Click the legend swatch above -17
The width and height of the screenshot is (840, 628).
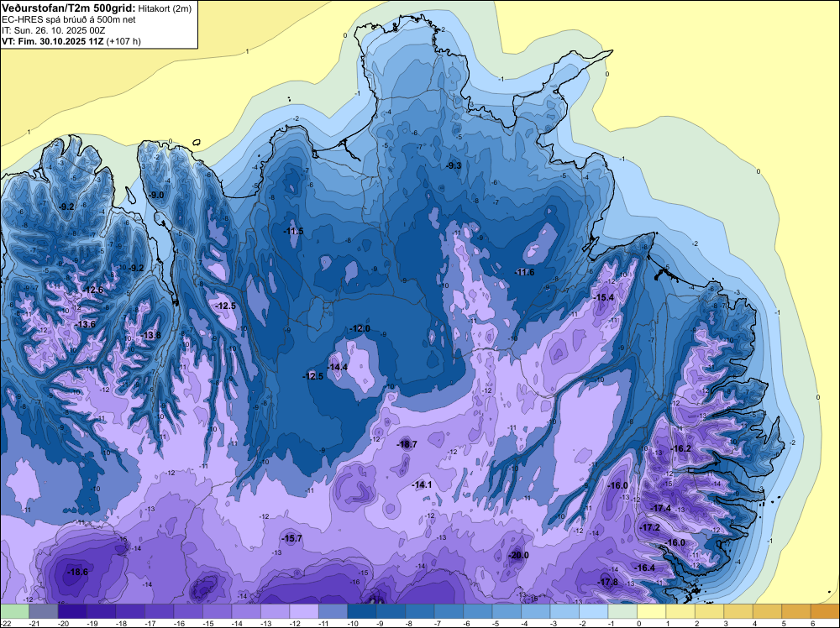click(159, 611)
